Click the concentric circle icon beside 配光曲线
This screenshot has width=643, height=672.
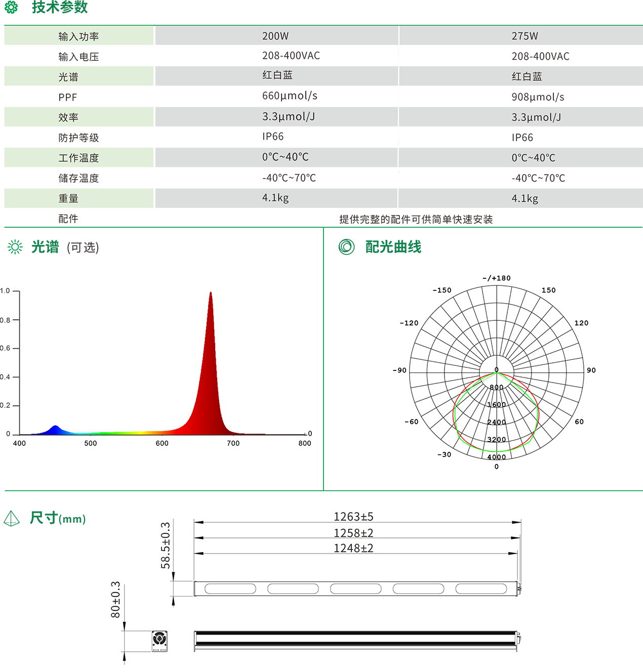(x=346, y=247)
